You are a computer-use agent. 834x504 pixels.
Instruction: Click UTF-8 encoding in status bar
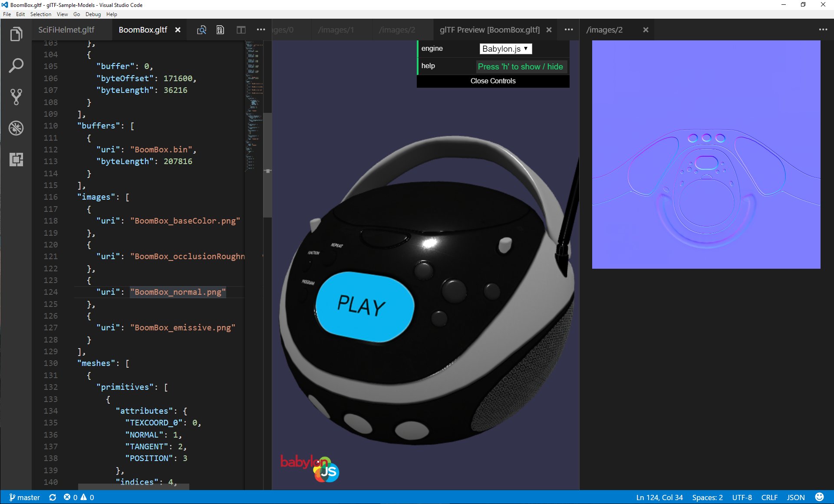[742, 497]
